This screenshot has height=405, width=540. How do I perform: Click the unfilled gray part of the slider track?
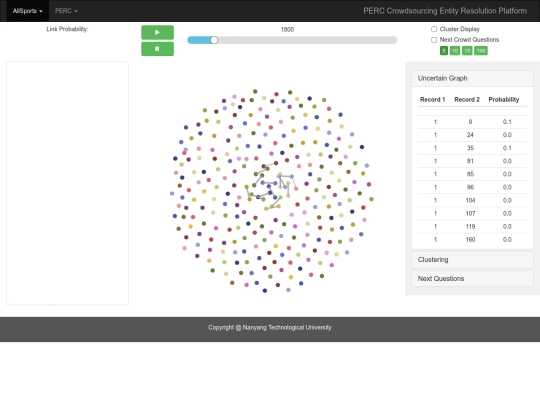pos(307,40)
